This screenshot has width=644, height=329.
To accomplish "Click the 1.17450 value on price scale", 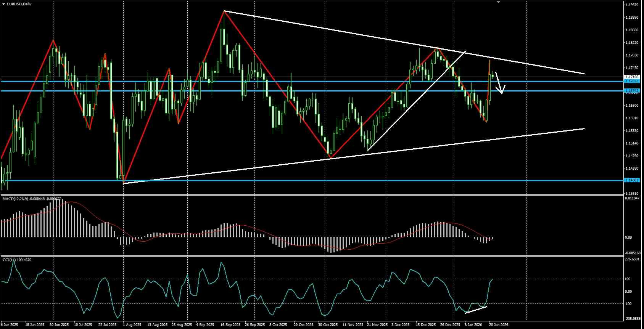I will tap(632, 68).
